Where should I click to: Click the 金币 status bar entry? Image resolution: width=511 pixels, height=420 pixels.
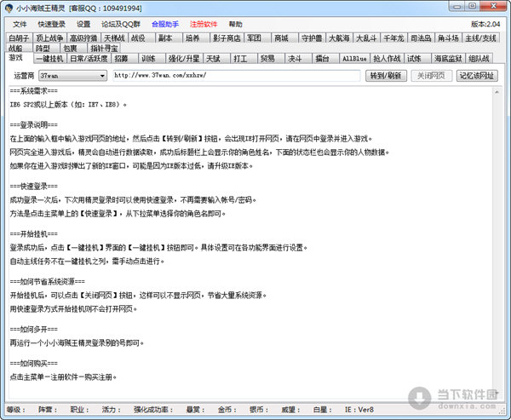tap(227, 410)
